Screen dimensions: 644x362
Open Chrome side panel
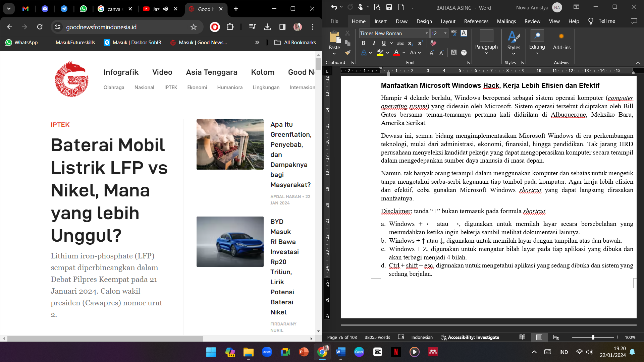coord(282,27)
